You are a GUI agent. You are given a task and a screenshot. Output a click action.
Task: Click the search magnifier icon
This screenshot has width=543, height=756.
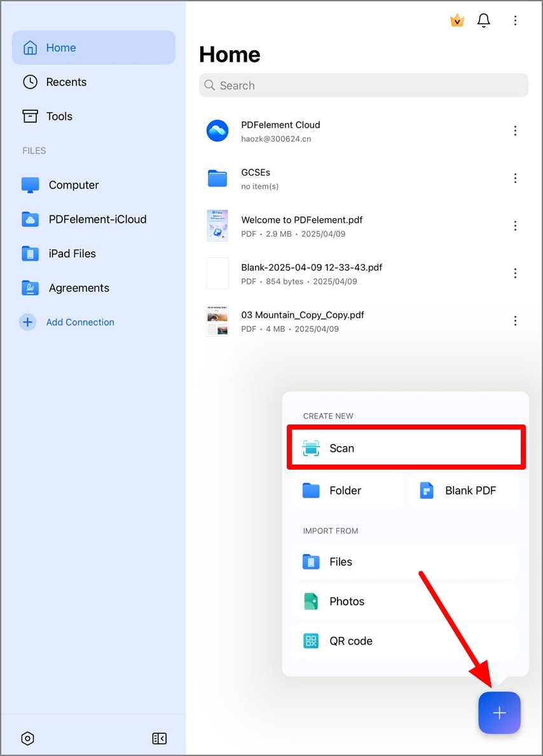210,85
